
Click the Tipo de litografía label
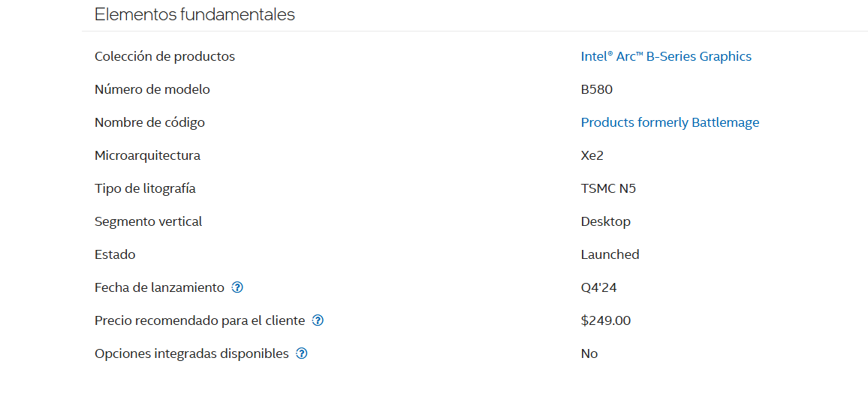tap(145, 188)
